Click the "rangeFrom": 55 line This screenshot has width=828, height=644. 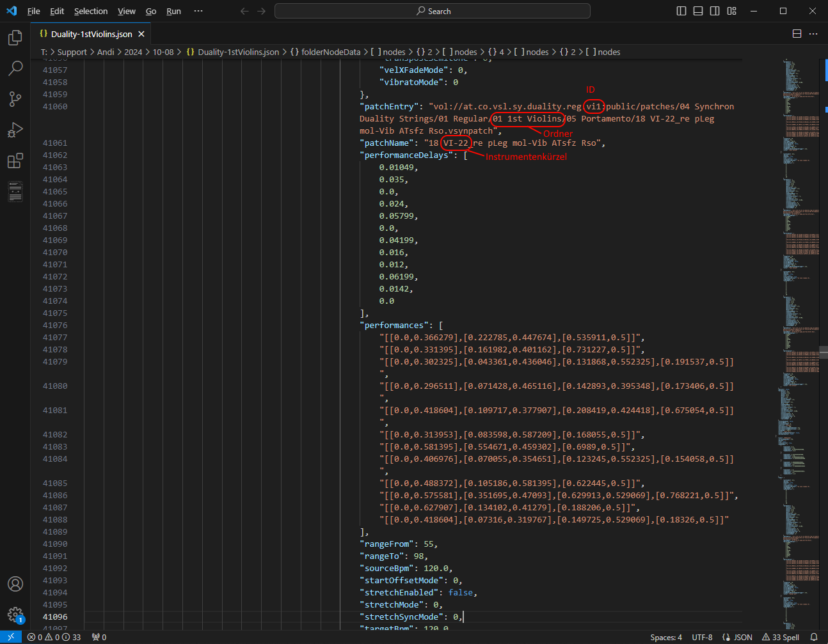coord(399,544)
